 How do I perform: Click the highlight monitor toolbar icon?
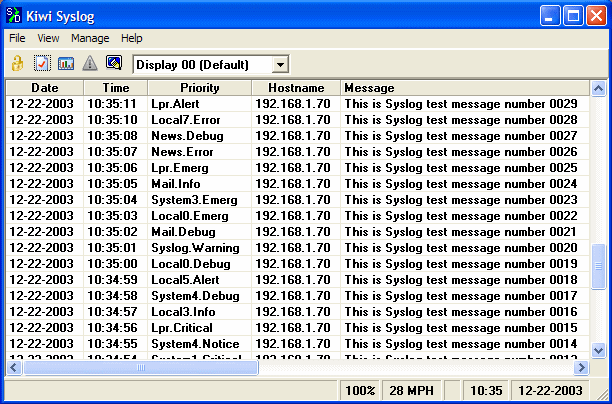click(x=114, y=63)
